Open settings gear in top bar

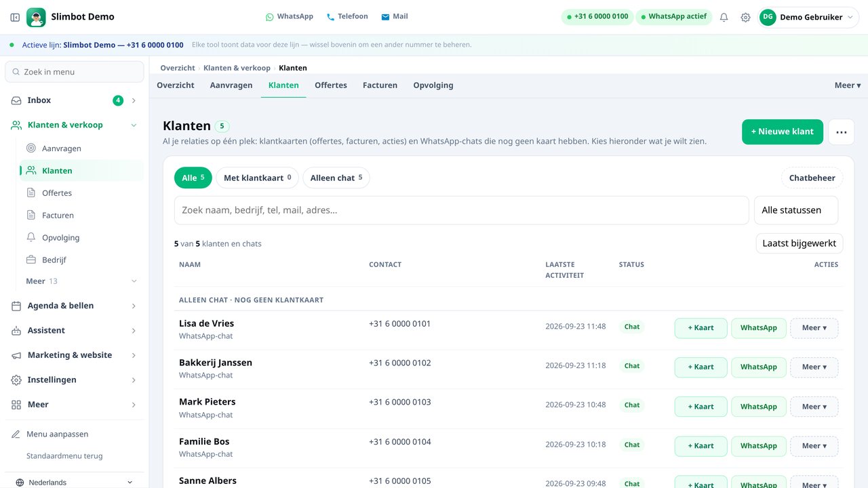click(745, 17)
